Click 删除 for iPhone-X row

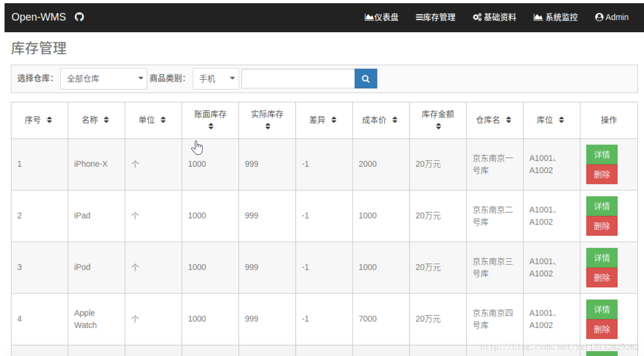[x=602, y=174]
